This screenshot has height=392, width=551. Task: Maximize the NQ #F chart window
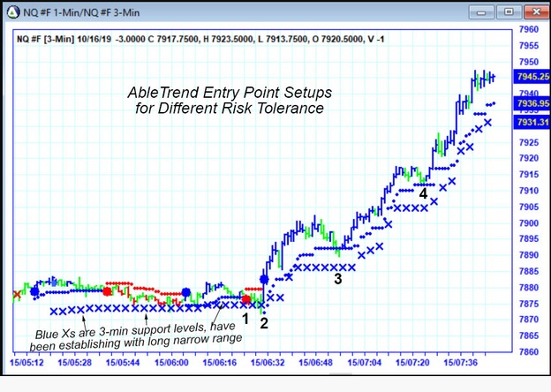[x=509, y=12]
